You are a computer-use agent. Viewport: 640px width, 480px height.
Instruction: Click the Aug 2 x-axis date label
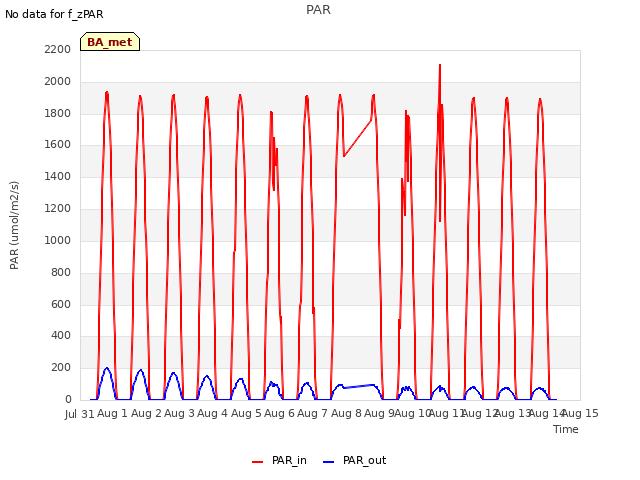click(x=146, y=413)
